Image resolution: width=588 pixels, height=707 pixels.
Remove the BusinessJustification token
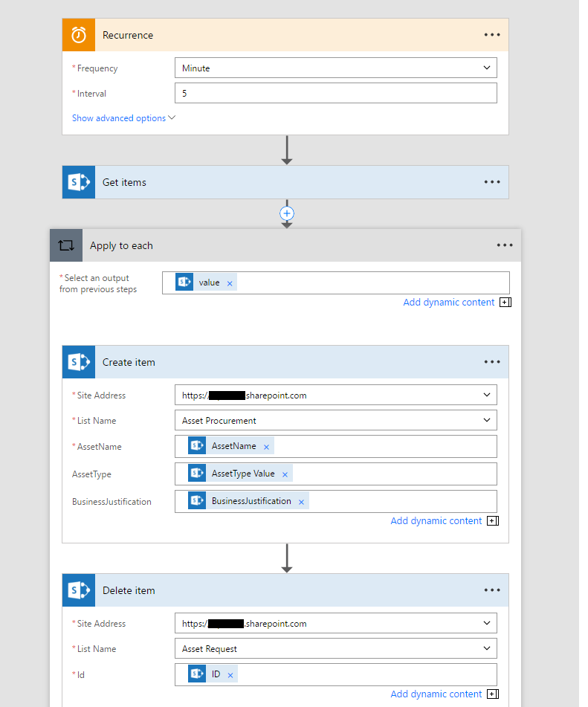coord(301,500)
